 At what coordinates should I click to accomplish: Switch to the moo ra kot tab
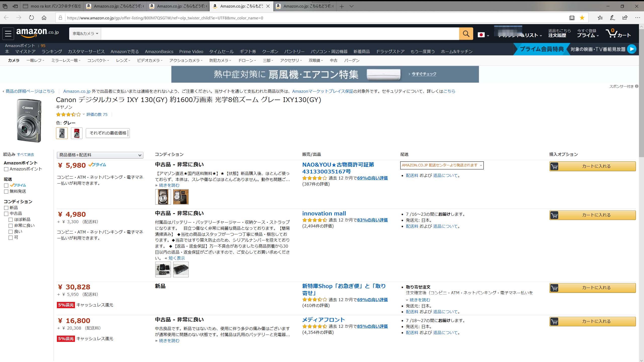tap(52, 6)
